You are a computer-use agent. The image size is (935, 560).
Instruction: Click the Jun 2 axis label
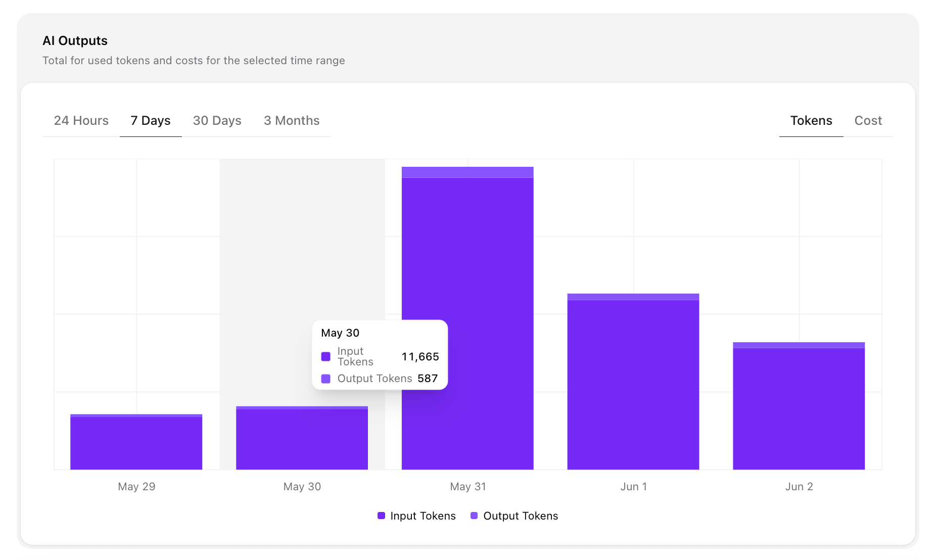coord(799,487)
